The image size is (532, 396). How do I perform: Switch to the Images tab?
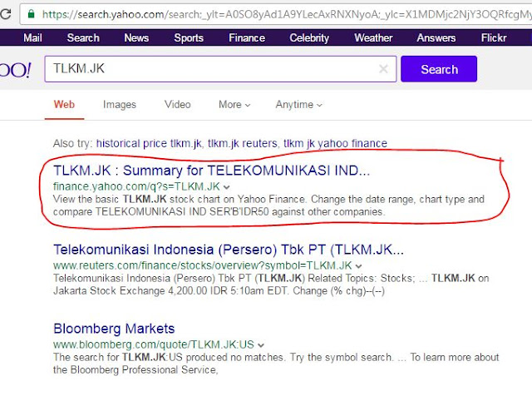(x=120, y=105)
